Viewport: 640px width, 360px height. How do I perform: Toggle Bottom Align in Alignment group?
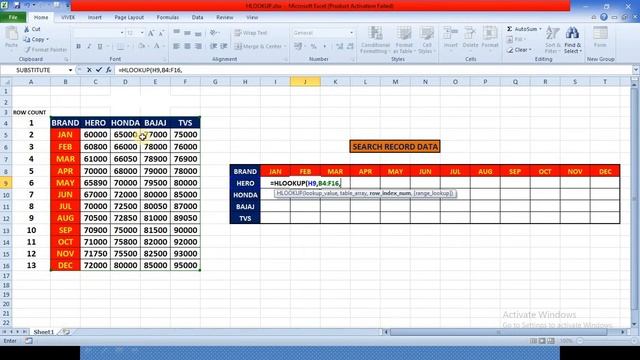[198, 33]
